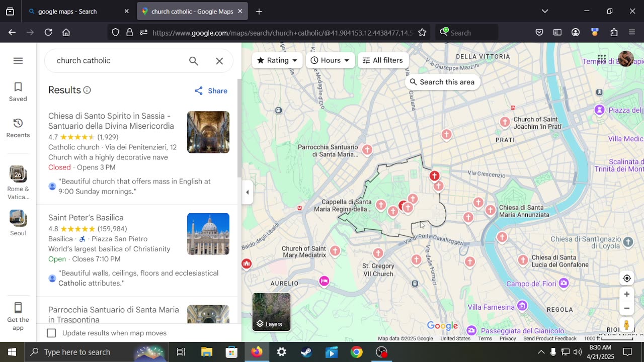Open the Google Maps hamburger menu
The height and width of the screenshot is (362, 644).
point(18,61)
